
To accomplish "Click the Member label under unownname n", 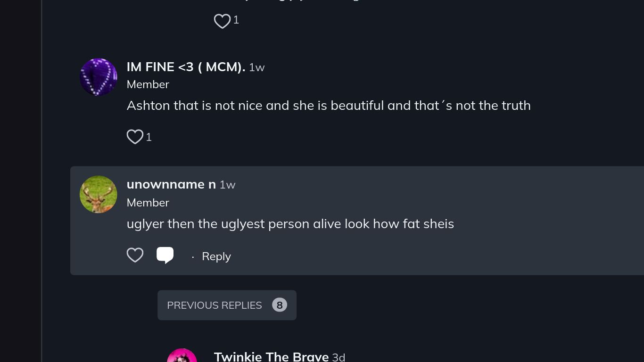I will [148, 203].
